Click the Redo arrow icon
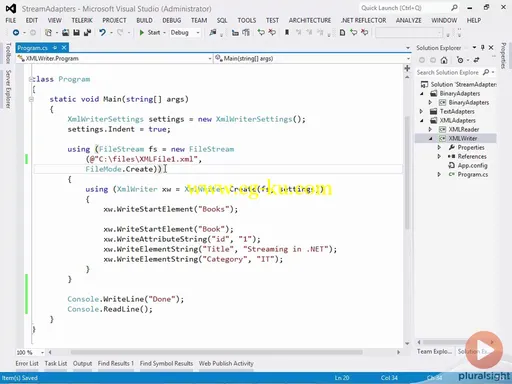The height and width of the screenshot is (384, 512). (x=120, y=32)
